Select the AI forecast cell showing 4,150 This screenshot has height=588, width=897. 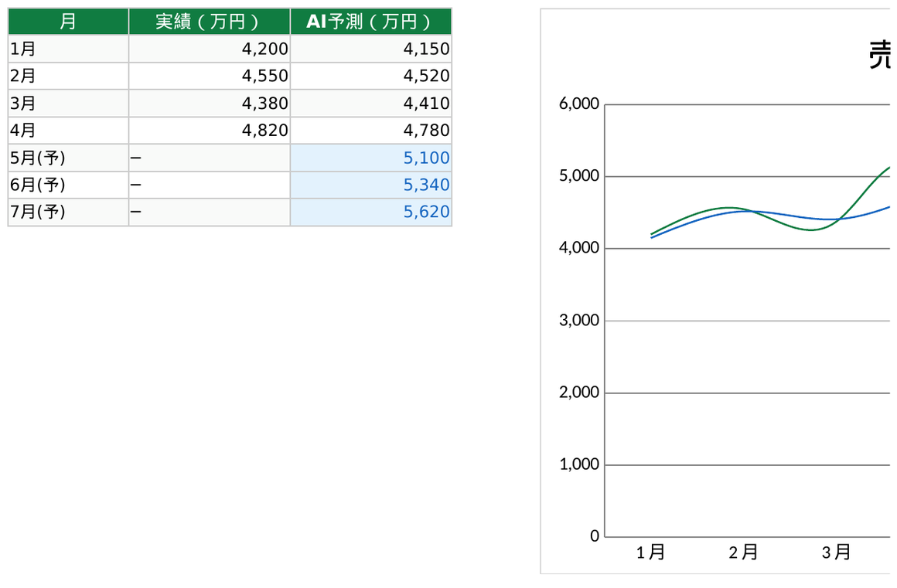pos(370,49)
